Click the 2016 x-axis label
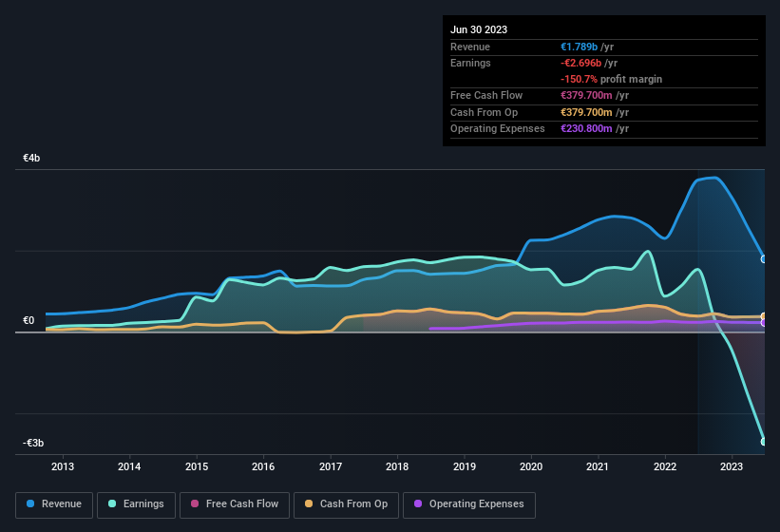Viewport: 780px width, 532px height. click(263, 466)
